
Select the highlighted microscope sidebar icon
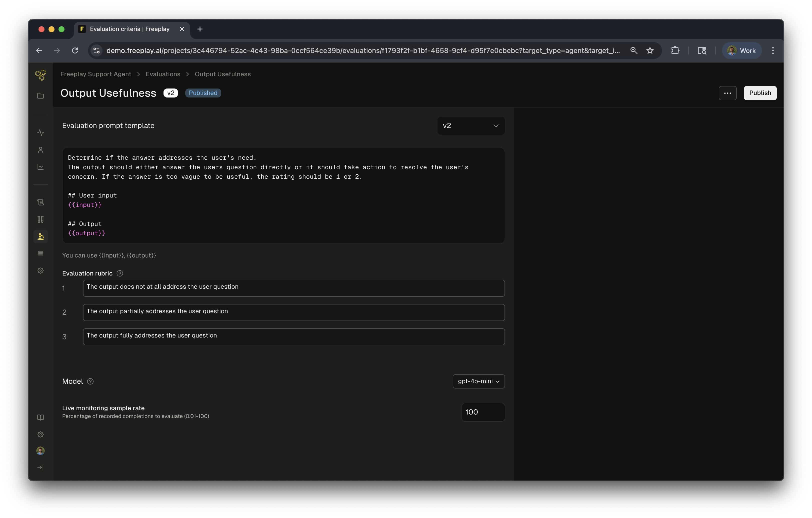pyautogui.click(x=40, y=237)
